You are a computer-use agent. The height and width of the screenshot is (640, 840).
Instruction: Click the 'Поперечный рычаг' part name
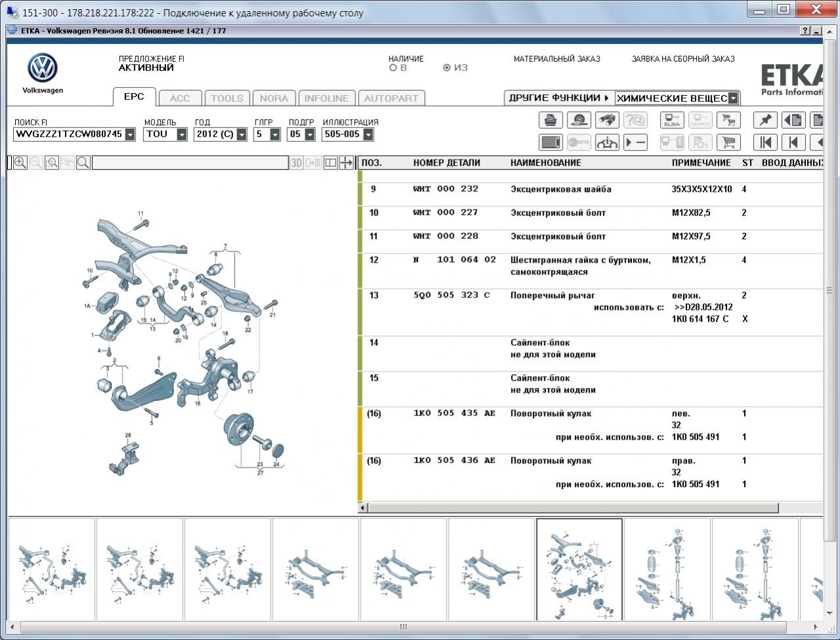(x=553, y=296)
